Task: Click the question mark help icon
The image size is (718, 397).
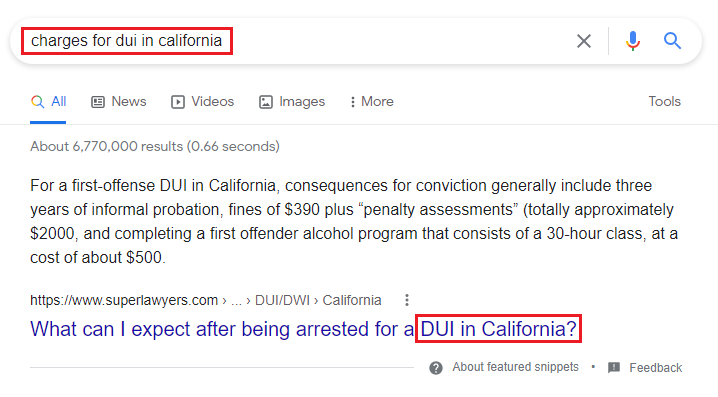Action: point(436,368)
